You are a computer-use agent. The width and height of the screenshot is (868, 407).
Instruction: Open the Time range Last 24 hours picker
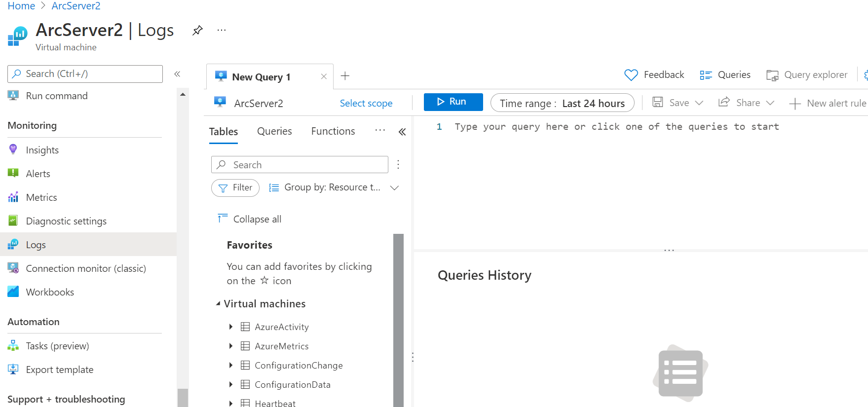coord(562,103)
